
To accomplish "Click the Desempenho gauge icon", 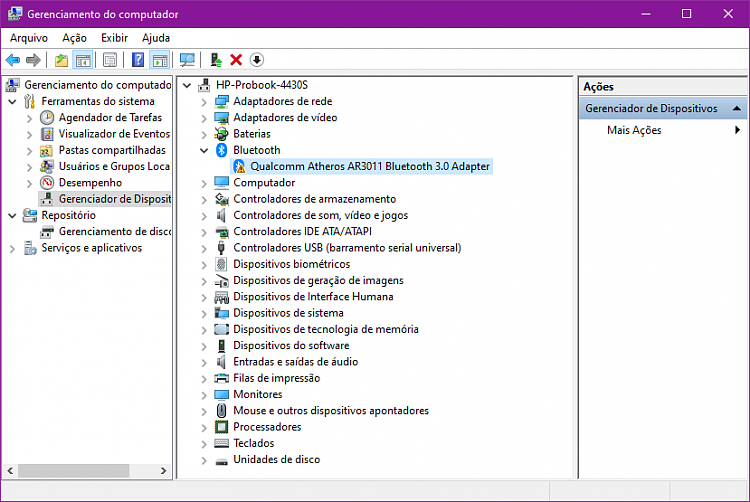I will 47,183.
